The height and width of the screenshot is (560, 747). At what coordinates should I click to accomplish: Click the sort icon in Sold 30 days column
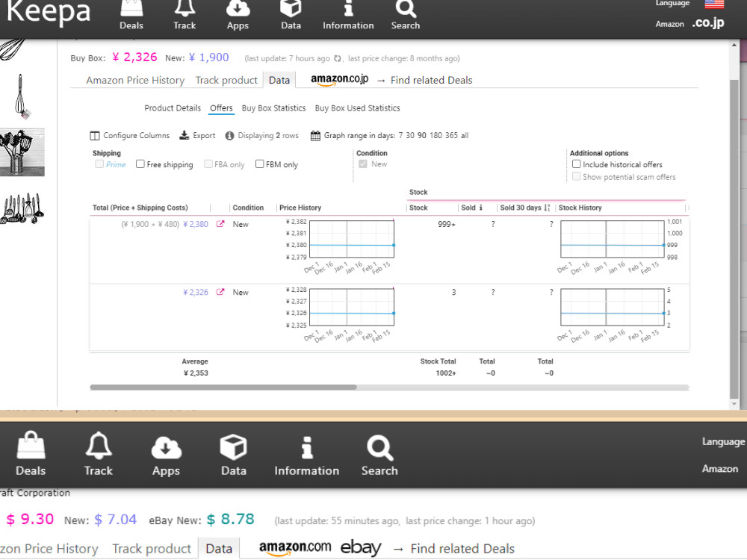(x=547, y=208)
